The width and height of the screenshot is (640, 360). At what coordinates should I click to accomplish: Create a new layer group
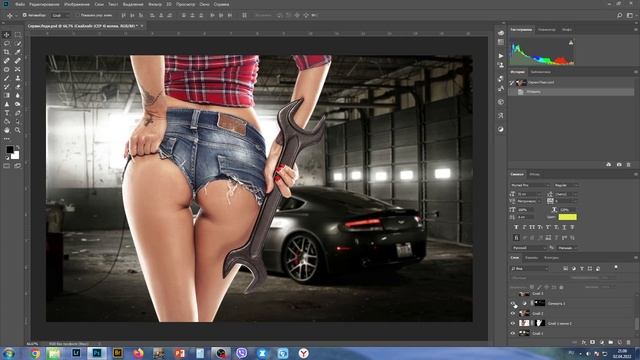[x=611, y=342]
